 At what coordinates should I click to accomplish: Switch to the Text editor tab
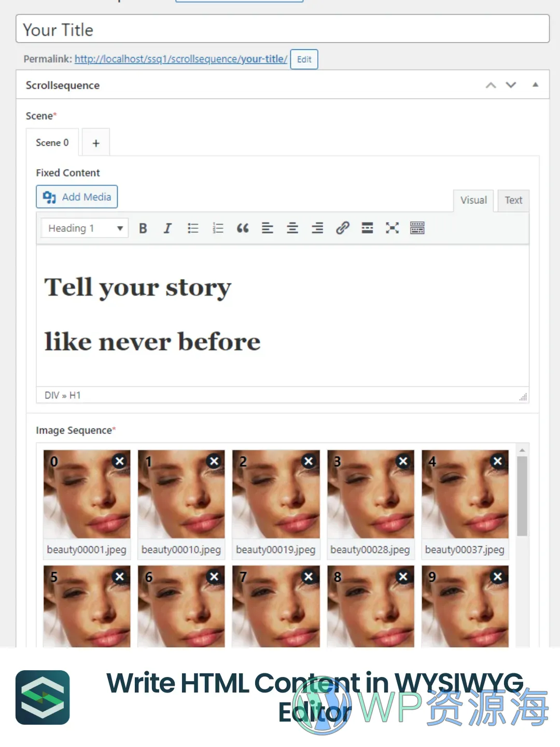click(x=513, y=200)
